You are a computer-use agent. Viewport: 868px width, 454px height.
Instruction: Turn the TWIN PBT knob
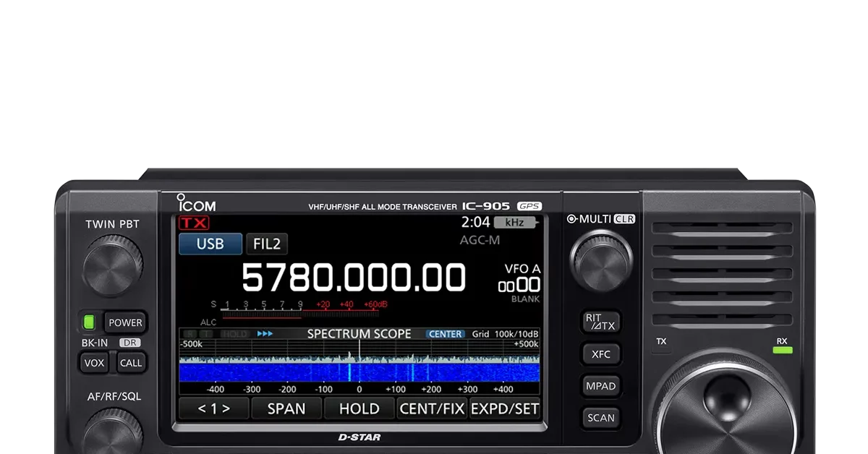pos(113,266)
